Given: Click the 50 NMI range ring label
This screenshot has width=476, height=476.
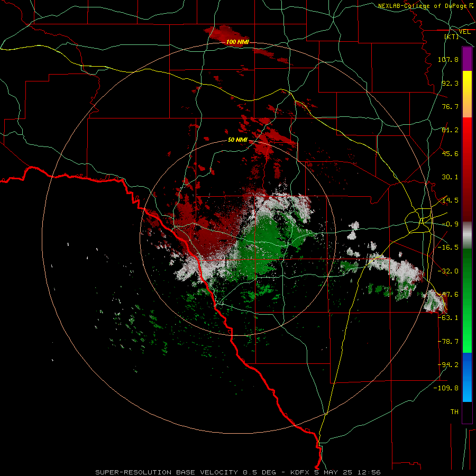Looking at the screenshot, I should (237, 140).
